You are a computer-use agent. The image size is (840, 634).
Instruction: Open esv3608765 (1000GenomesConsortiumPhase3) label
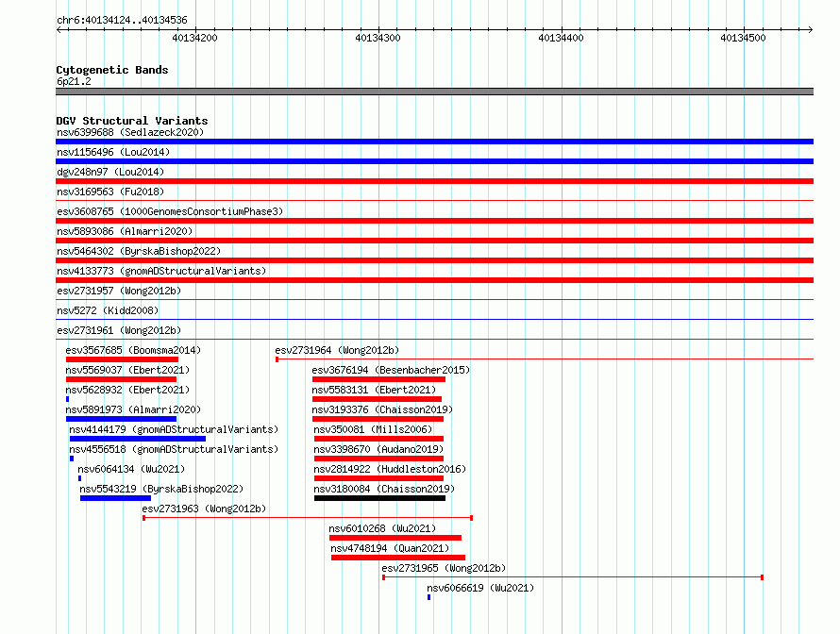pyautogui.click(x=170, y=211)
